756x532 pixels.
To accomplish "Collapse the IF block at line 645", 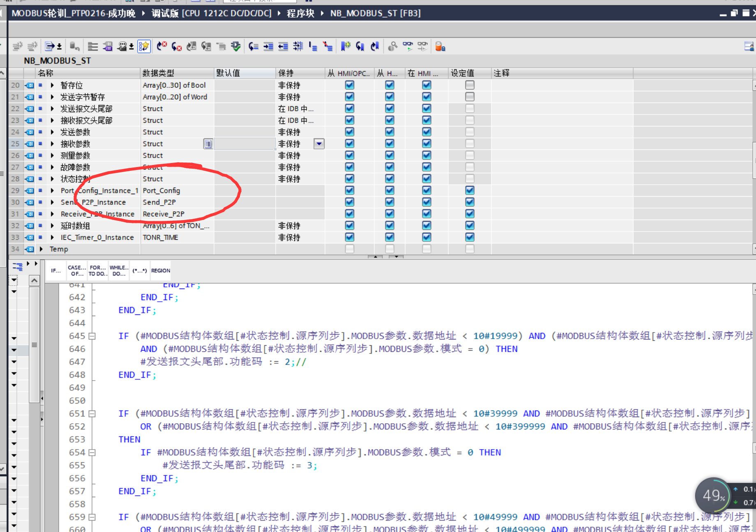I will pyautogui.click(x=92, y=336).
